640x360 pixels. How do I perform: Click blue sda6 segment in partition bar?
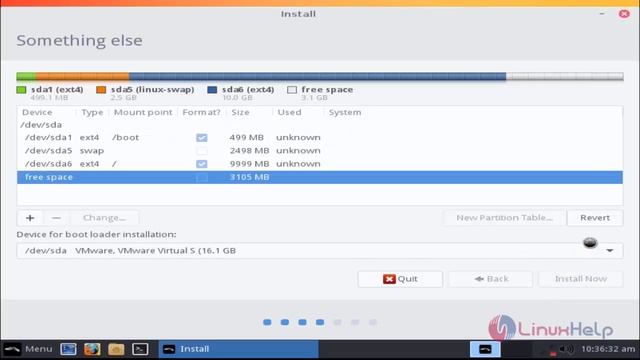click(318, 76)
